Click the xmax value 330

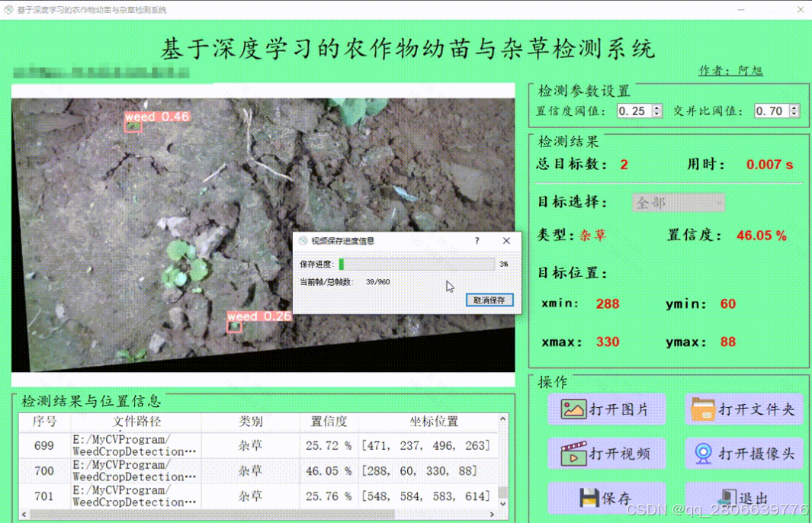(608, 342)
